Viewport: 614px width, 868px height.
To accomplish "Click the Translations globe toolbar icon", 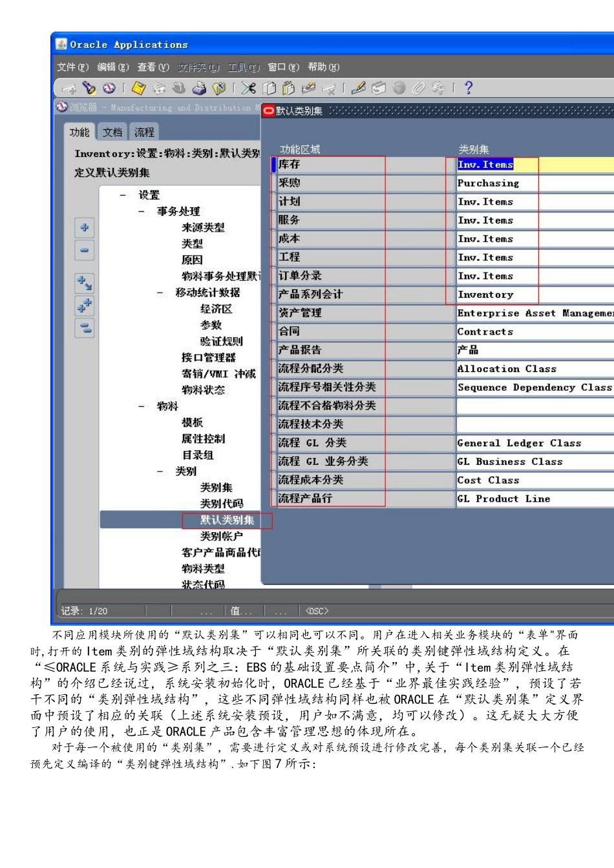I will click(399, 88).
